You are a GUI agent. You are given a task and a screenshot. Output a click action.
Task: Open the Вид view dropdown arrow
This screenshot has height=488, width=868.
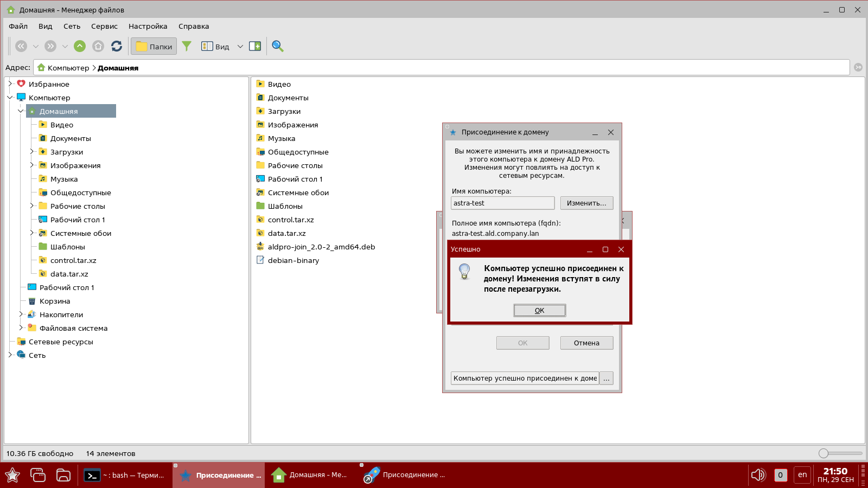(240, 46)
